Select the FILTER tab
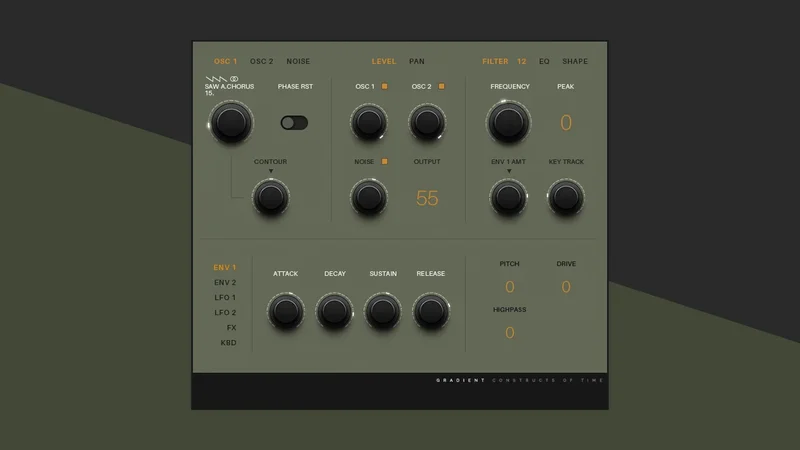This screenshot has width=800, height=450. click(495, 61)
